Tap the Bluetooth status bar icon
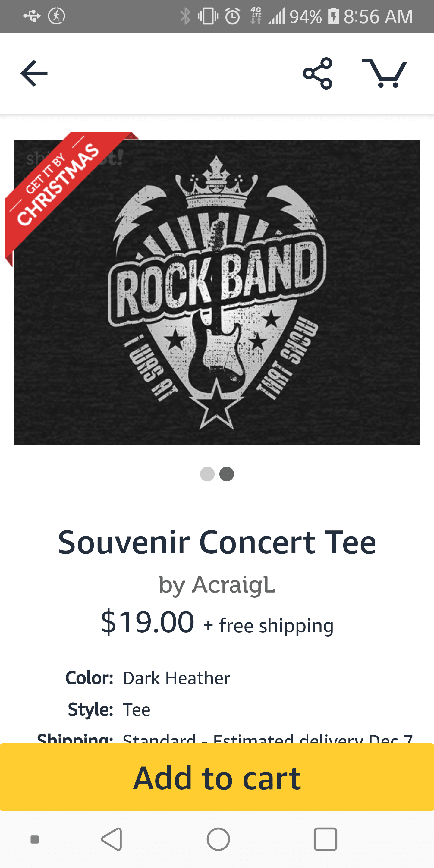 pos(185,16)
